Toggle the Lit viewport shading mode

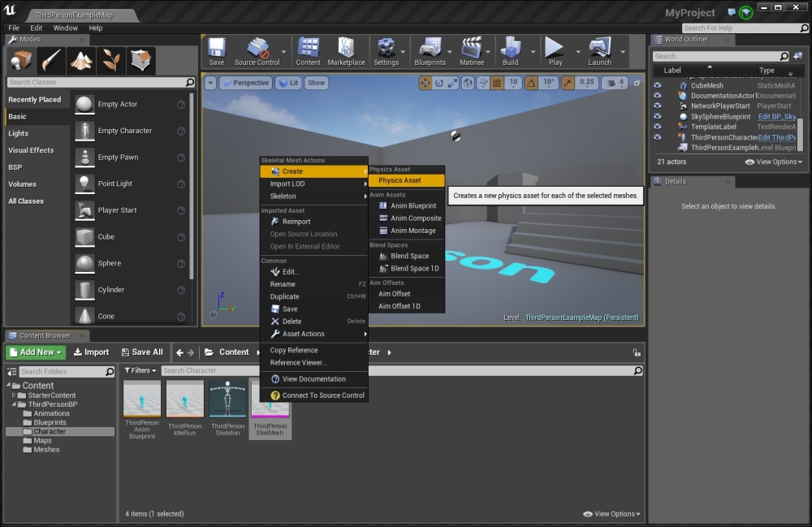tap(289, 82)
